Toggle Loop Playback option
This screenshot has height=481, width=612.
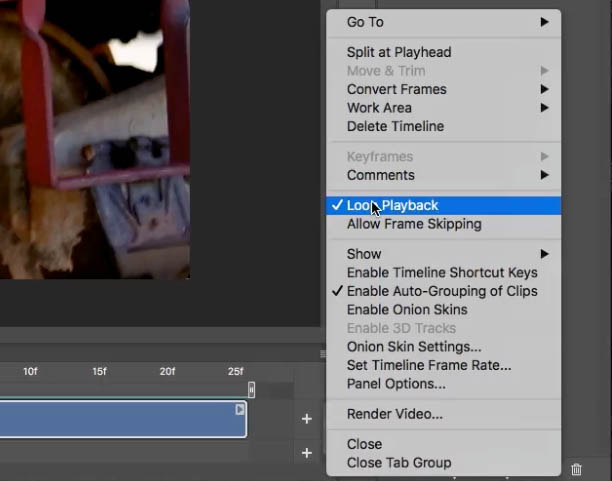443,206
